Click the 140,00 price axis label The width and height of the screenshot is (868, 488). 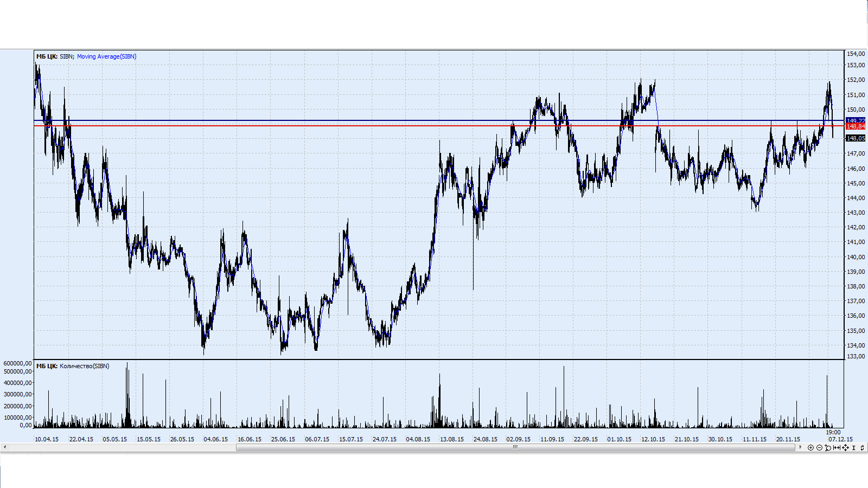(856, 257)
